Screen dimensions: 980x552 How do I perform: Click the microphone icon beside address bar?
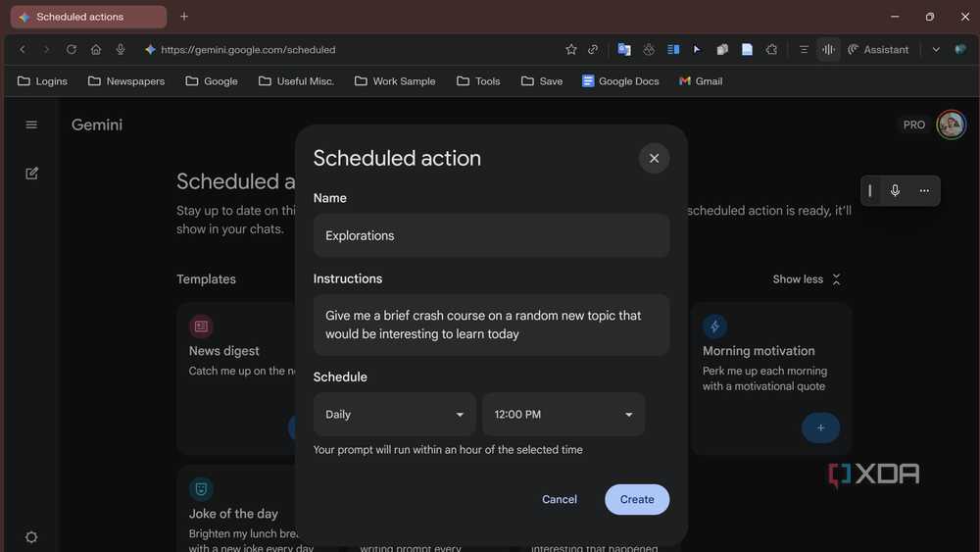click(x=120, y=49)
